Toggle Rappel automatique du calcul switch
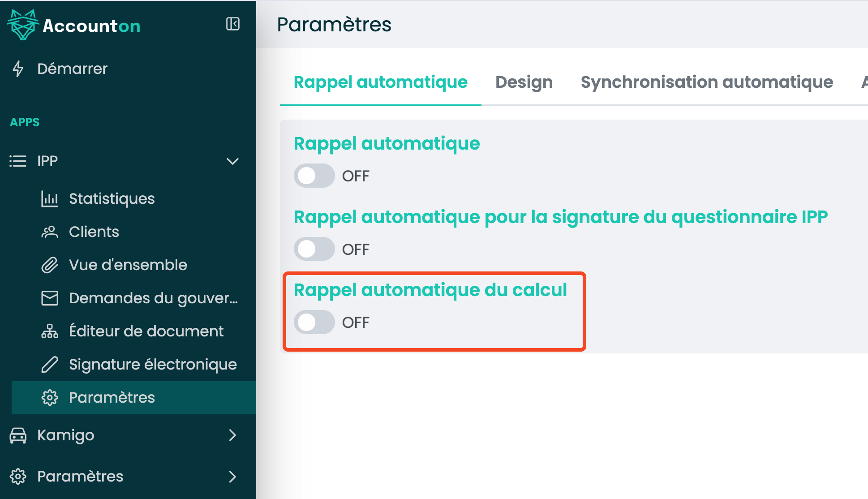868x499 pixels. pyautogui.click(x=314, y=322)
